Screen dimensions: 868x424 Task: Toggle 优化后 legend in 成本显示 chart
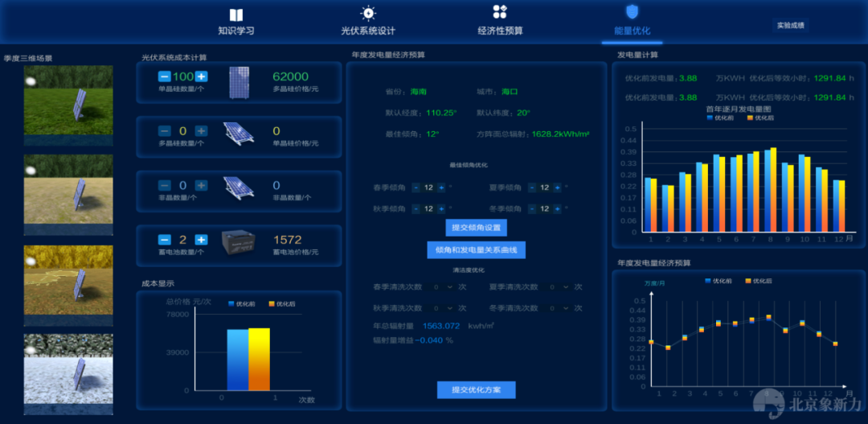click(280, 304)
